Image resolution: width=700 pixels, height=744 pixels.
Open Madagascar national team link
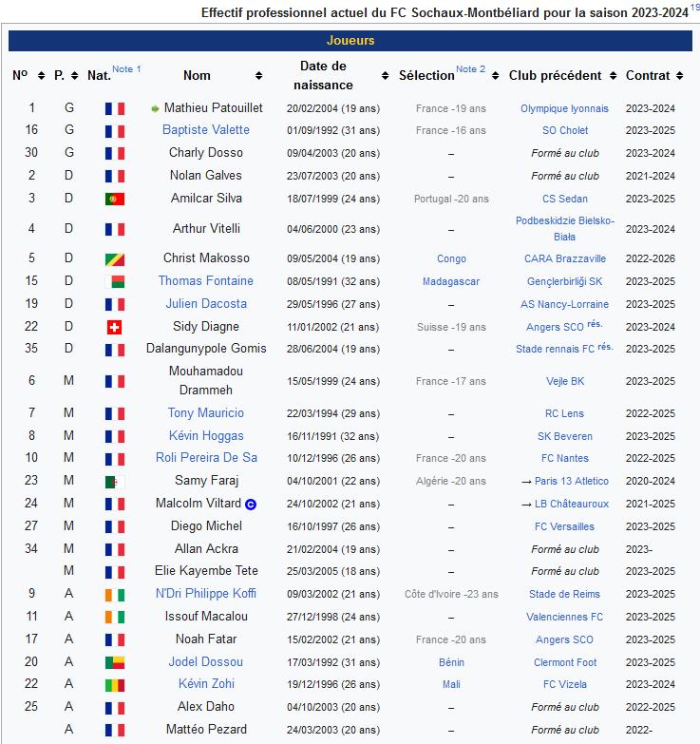click(x=451, y=282)
